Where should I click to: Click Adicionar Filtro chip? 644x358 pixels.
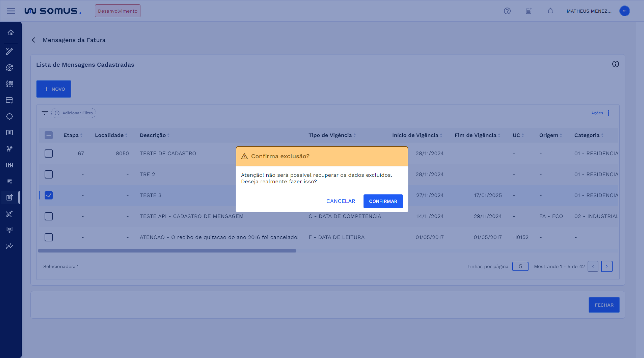click(x=74, y=113)
